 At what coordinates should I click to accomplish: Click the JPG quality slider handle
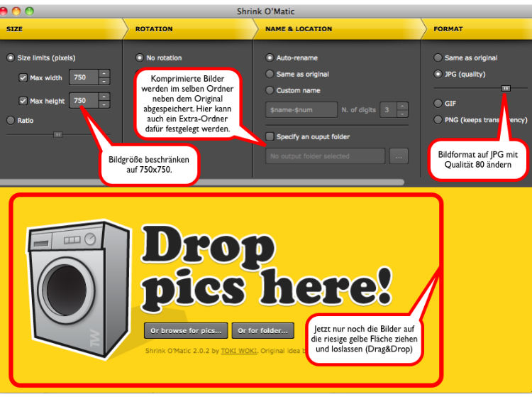coord(506,88)
